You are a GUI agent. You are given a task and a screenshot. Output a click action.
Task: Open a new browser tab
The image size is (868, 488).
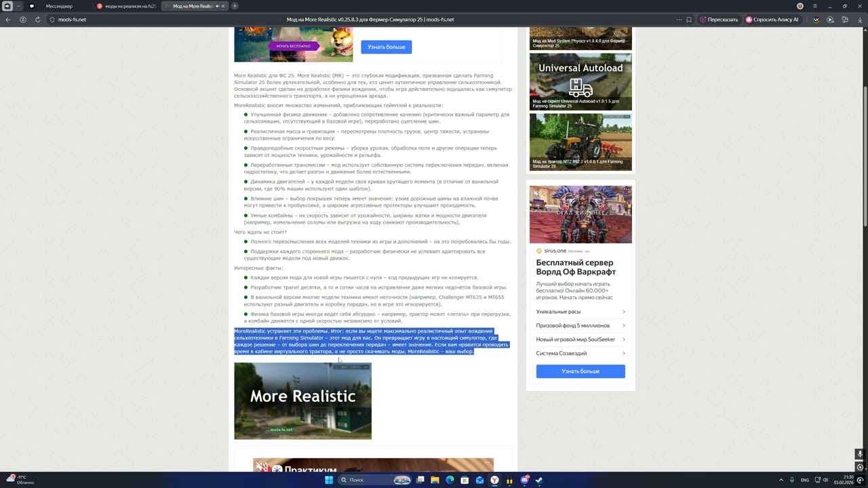pos(235,6)
